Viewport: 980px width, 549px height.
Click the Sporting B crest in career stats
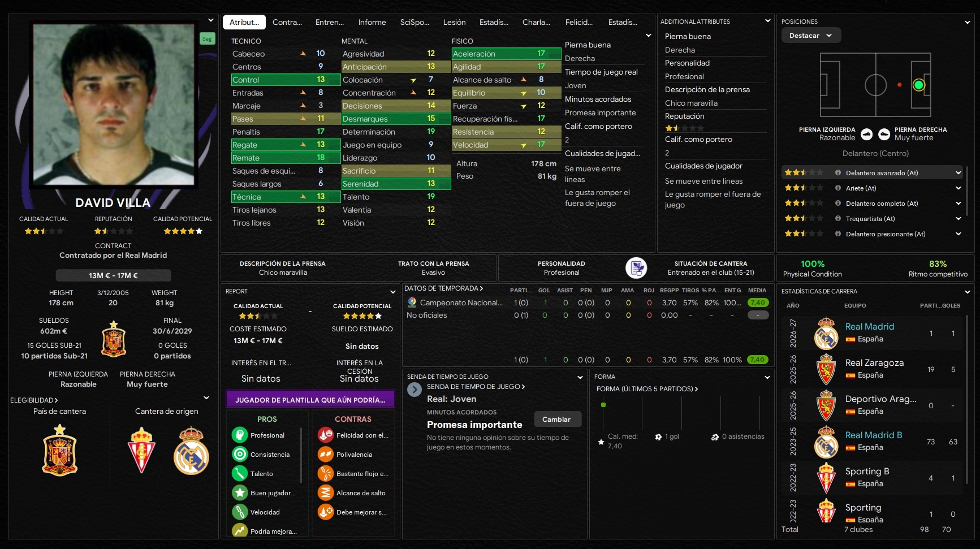coord(826,478)
